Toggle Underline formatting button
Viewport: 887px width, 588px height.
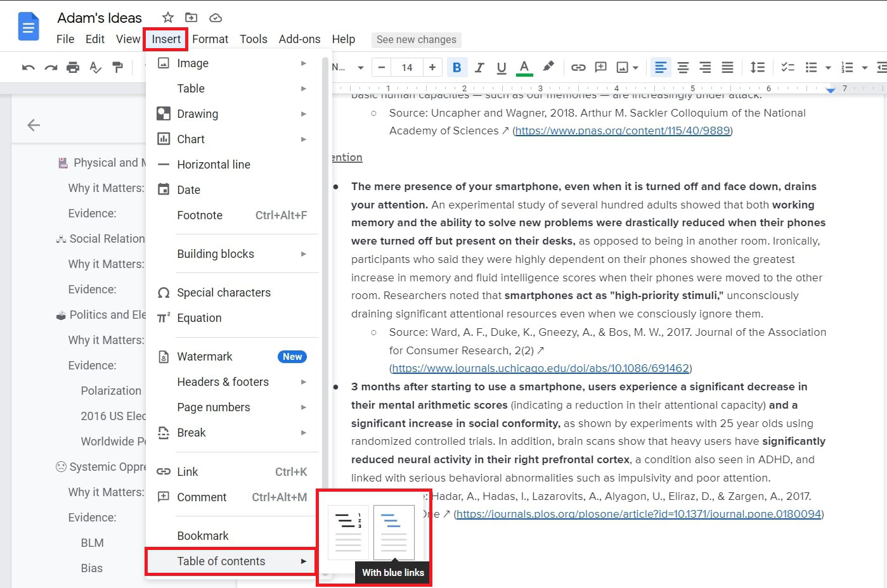(x=502, y=67)
